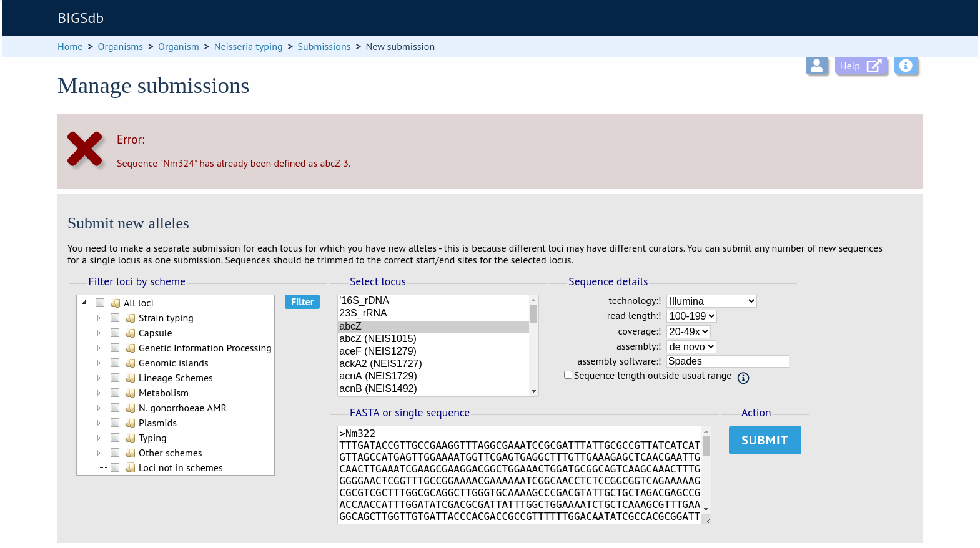Check the Genetic Information Processing checkbox
This screenshot has width=980, height=548.
(115, 348)
